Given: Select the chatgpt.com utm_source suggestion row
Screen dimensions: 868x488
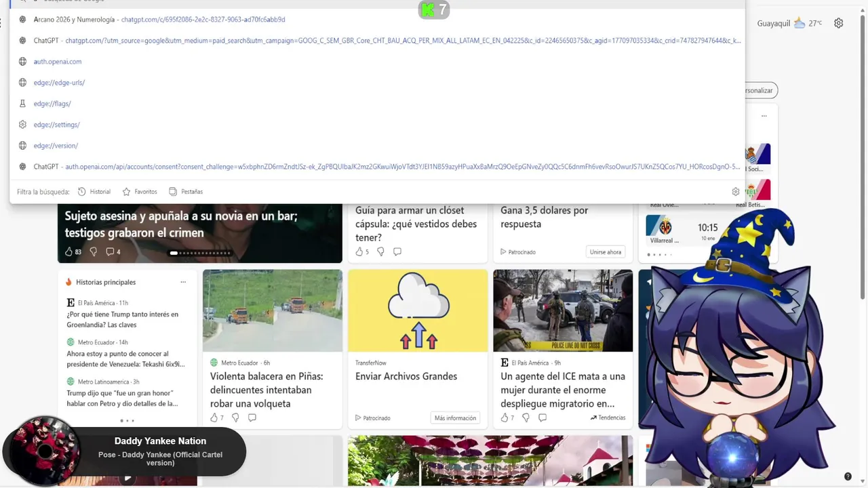Looking at the screenshot, I should (x=377, y=41).
